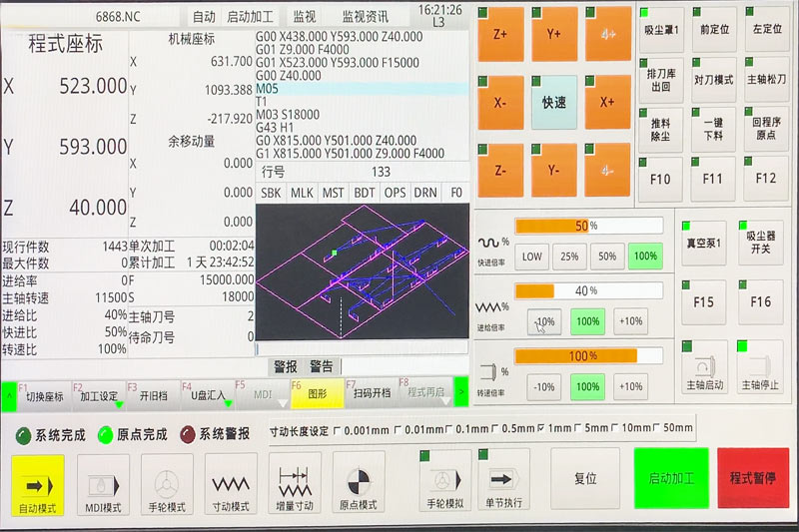The height and width of the screenshot is (532, 799).
Task: Select 增量寸动 incremental jog
Action: click(295, 484)
